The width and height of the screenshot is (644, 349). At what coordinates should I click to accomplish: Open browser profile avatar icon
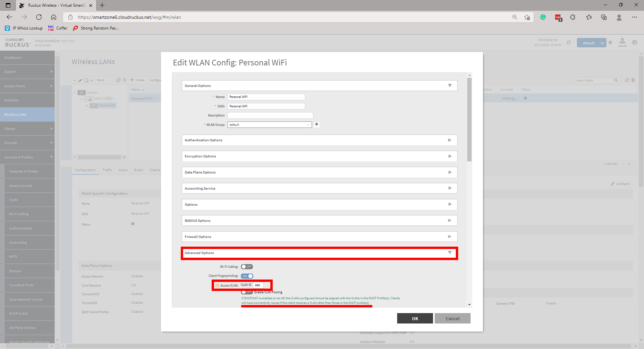pyautogui.click(x=619, y=17)
